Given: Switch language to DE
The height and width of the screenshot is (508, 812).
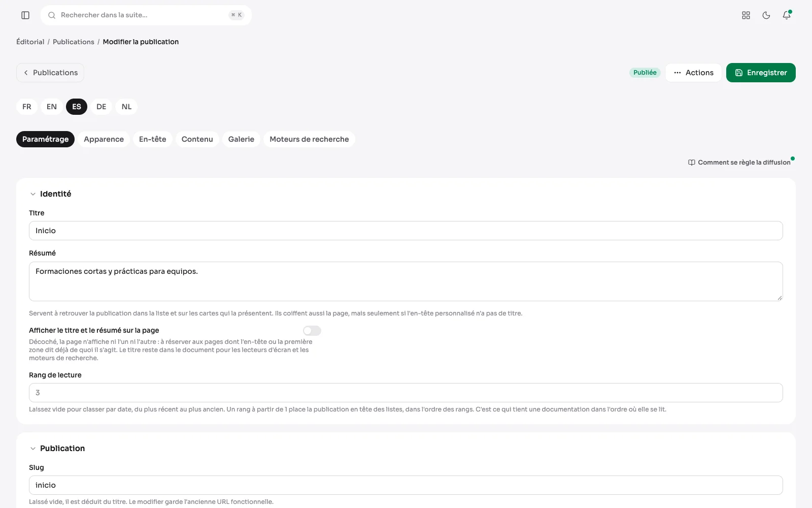Looking at the screenshot, I should pos(101,107).
